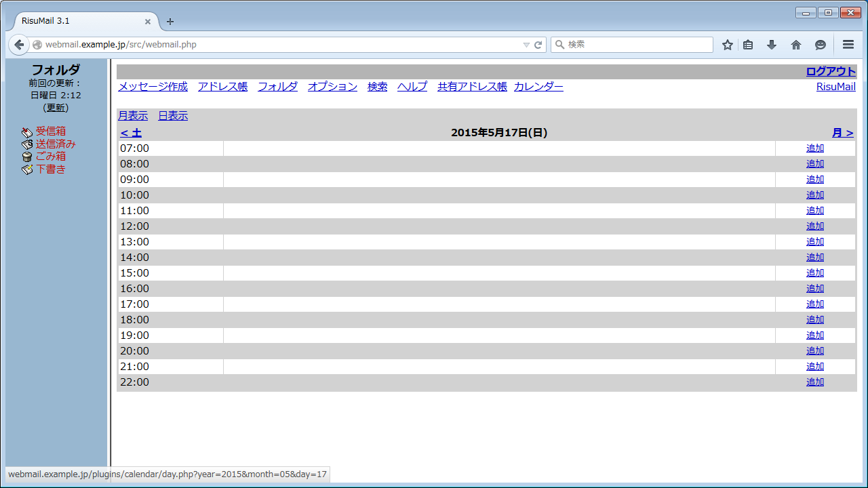This screenshot has width=868, height=488.
Task: Open メッセージ作成 compose menu
Action: pyautogui.click(x=153, y=87)
